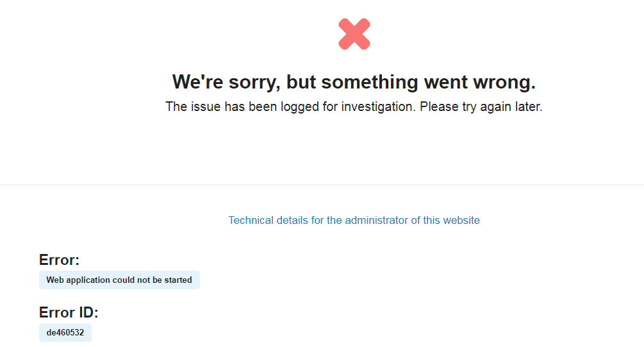Click the word "sorry" in the heading
Viewport: 644px width, 347px height.
[x=252, y=82]
